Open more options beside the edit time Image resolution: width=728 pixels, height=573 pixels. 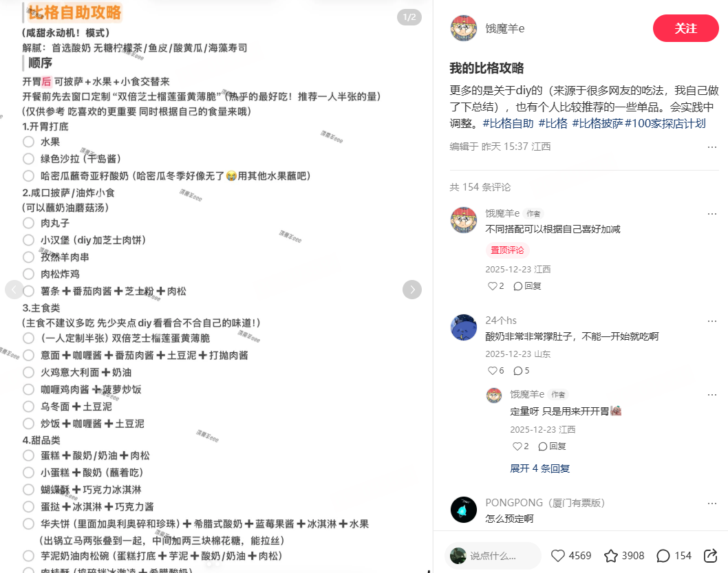point(711,147)
